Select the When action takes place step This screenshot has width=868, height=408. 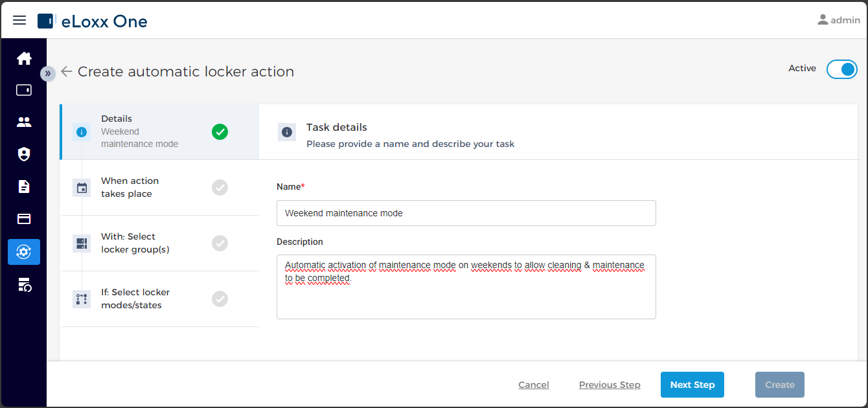pos(159,187)
